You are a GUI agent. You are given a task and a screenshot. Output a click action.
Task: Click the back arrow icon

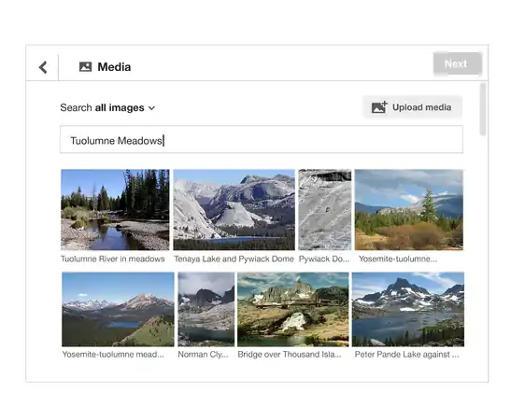[43, 67]
